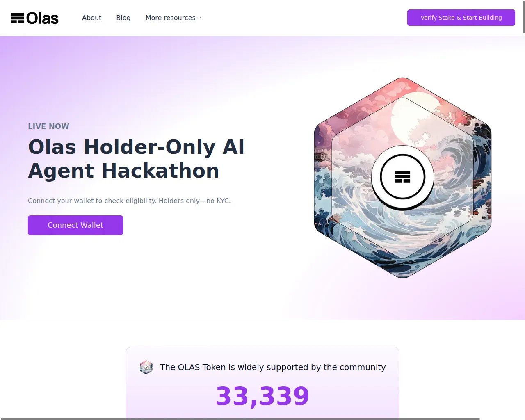Click Verify Stake & Start Building button
Image resolution: width=525 pixels, height=420 pixels.
[x=461, y=18]
